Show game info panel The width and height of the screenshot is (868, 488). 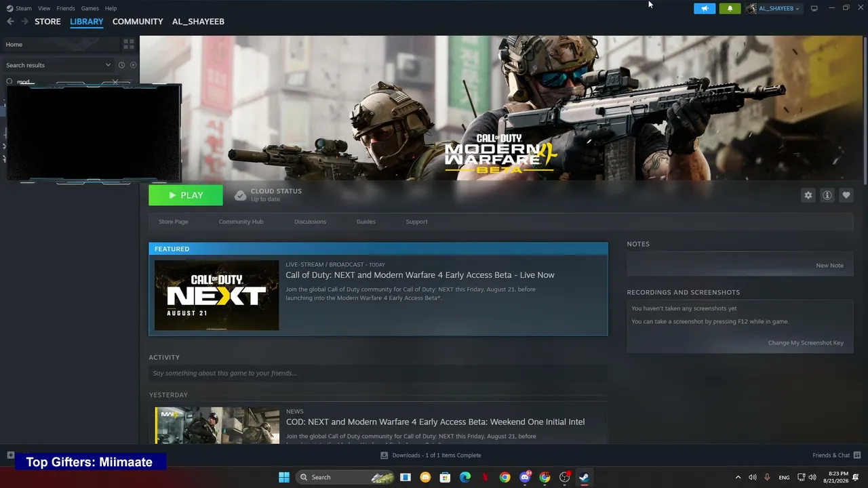pyautogui.click(x=827, y=195)
